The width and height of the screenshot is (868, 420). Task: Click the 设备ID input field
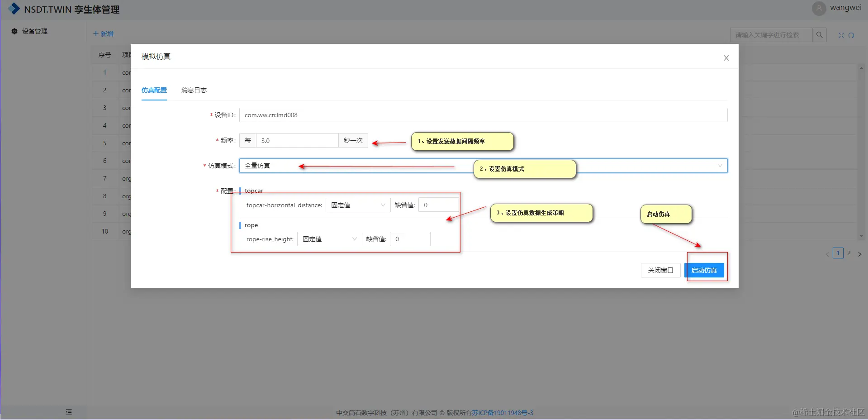(483, 115)
